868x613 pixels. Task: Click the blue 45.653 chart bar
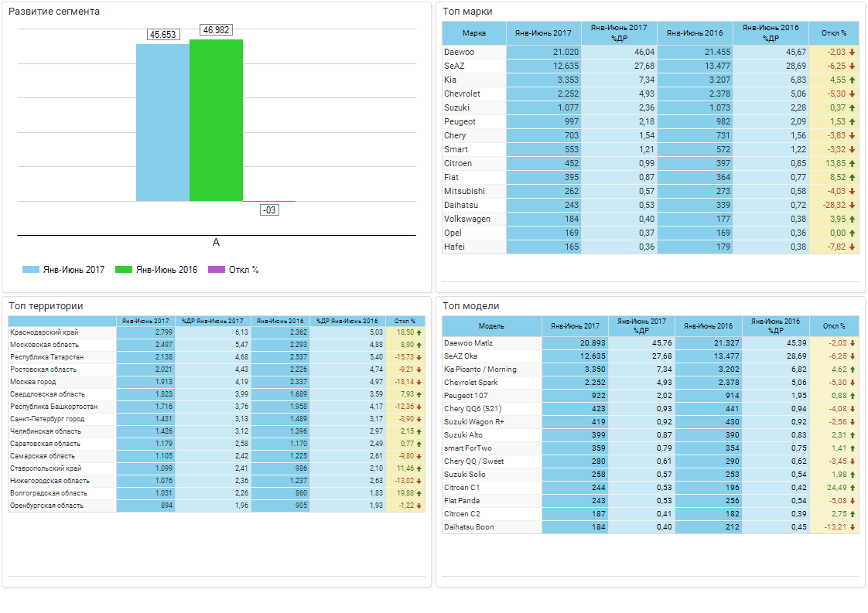coord(162,122)
